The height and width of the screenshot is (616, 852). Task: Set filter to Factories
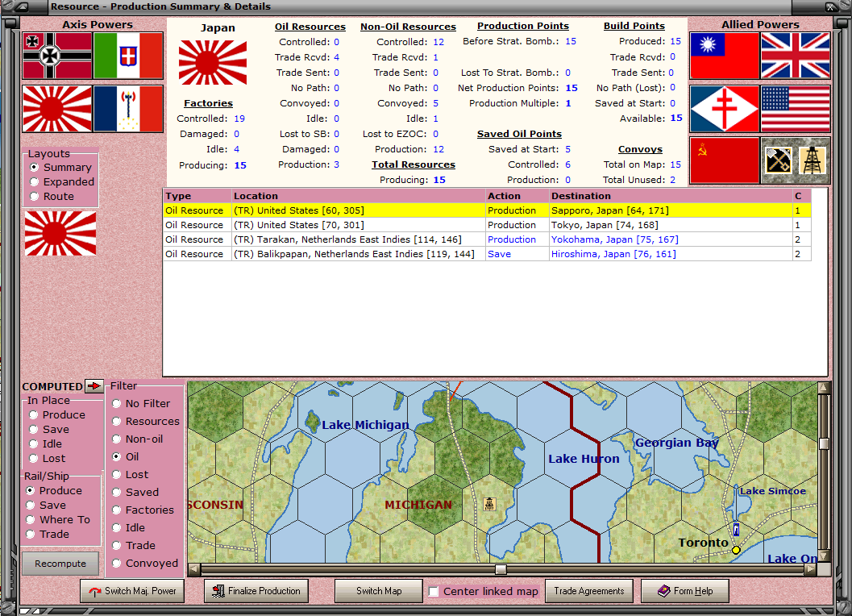(143, 510)
